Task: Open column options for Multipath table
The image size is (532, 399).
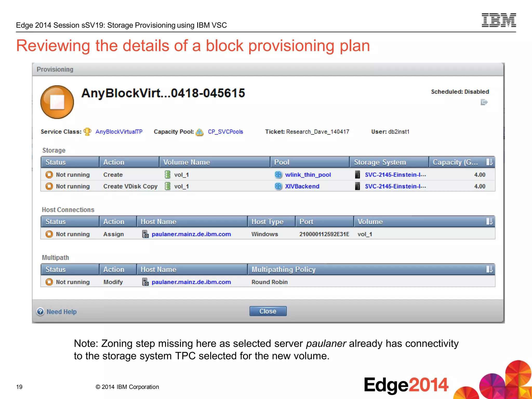Action: [x=489, y=269]
